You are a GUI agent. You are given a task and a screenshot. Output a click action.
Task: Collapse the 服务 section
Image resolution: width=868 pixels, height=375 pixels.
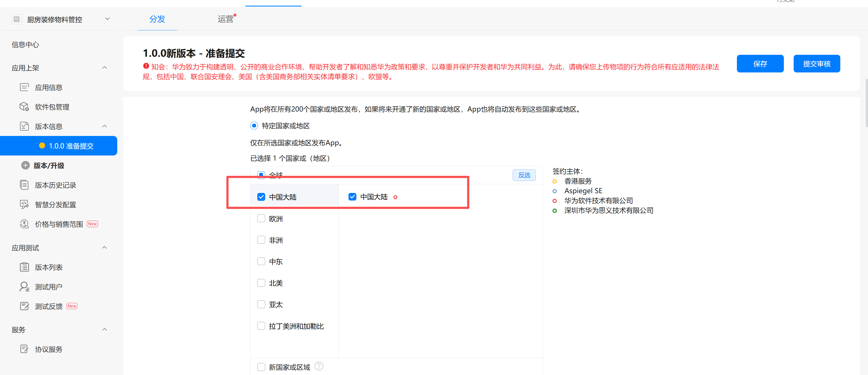tap(104, 329)
